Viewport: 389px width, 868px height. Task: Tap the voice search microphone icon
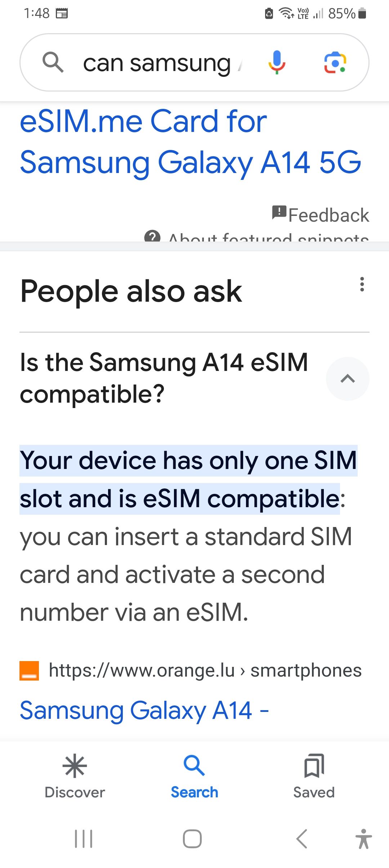(x=277, y=62)
